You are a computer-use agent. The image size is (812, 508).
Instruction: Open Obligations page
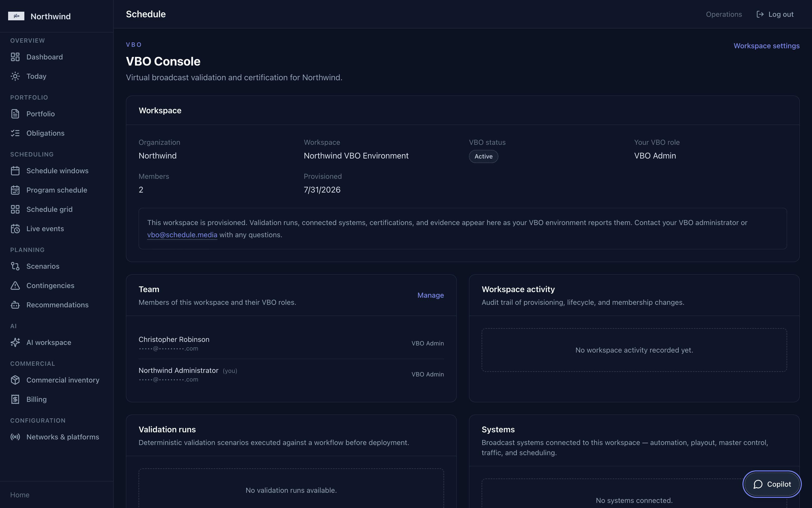tap(56, 133)
